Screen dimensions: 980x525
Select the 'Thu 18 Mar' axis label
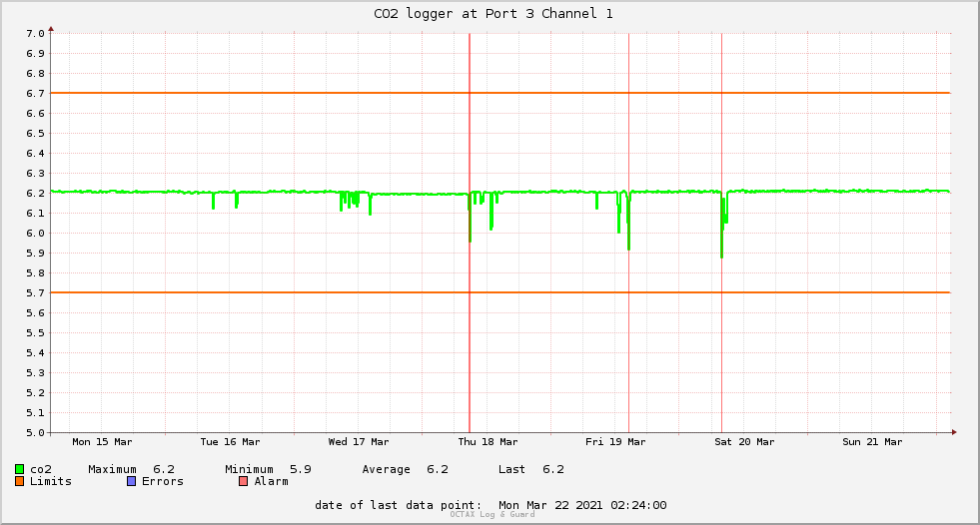(488, 442)
